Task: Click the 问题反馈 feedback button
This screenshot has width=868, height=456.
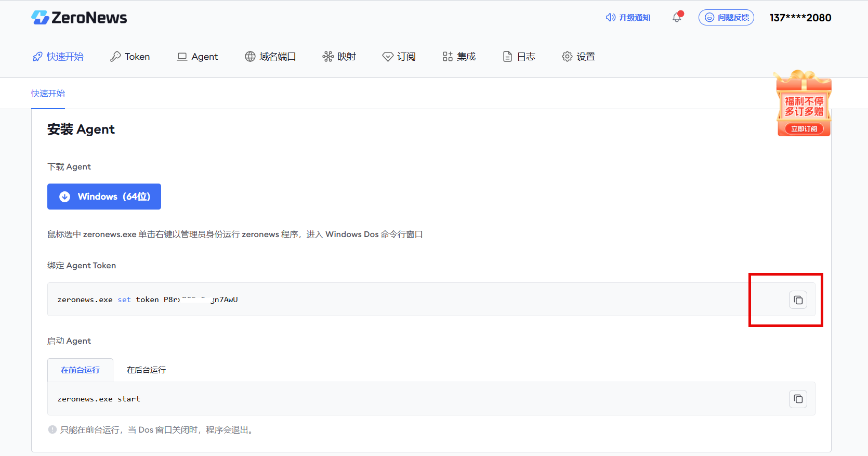Action: 726,18
